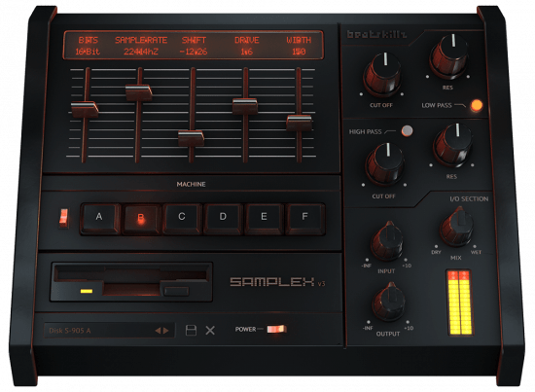Select machine A button
This screenshot has height=392, width=535.
(x=99, y=218)
